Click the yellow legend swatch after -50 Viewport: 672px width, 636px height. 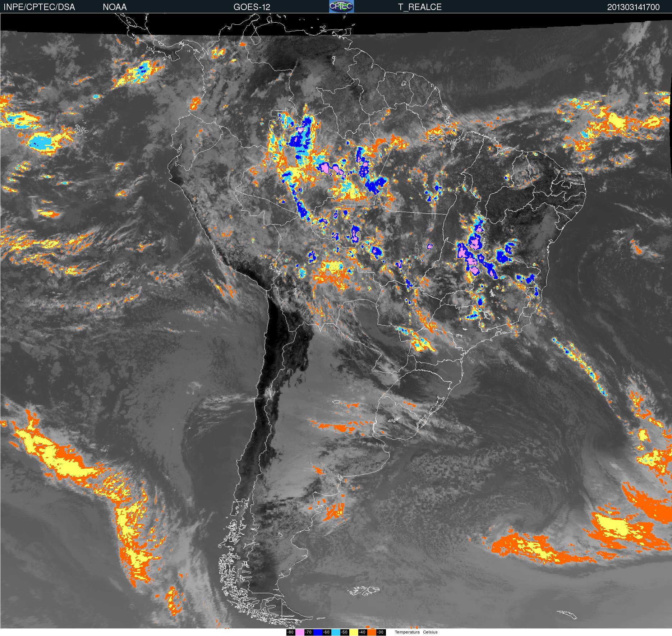(354, 632)
